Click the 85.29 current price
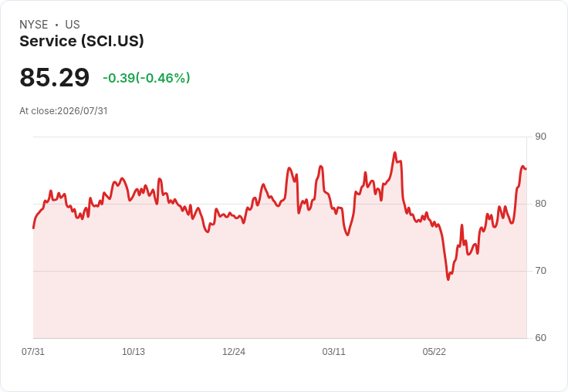568x392 pixels. pos(54,77)
